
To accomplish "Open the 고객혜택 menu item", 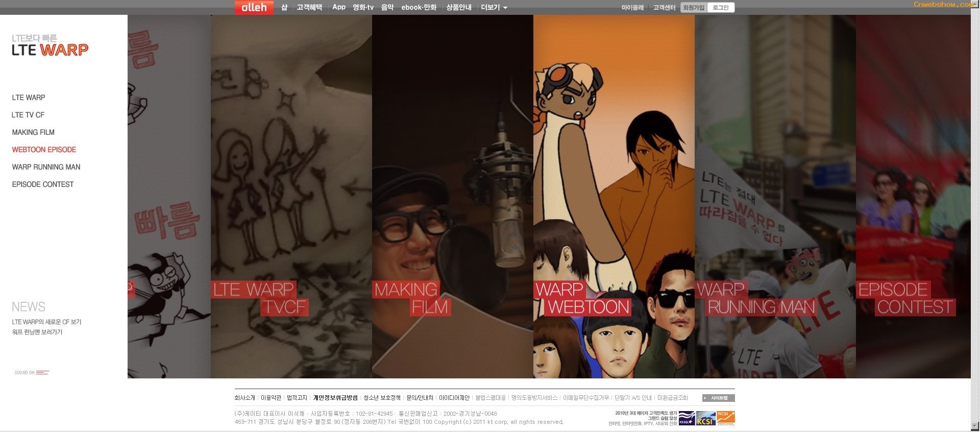I will [309, 7].
